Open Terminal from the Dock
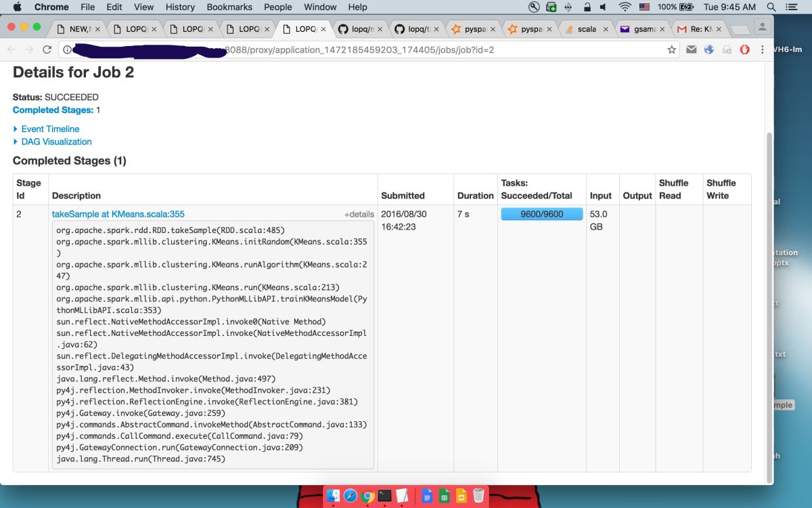 [384, 495]
